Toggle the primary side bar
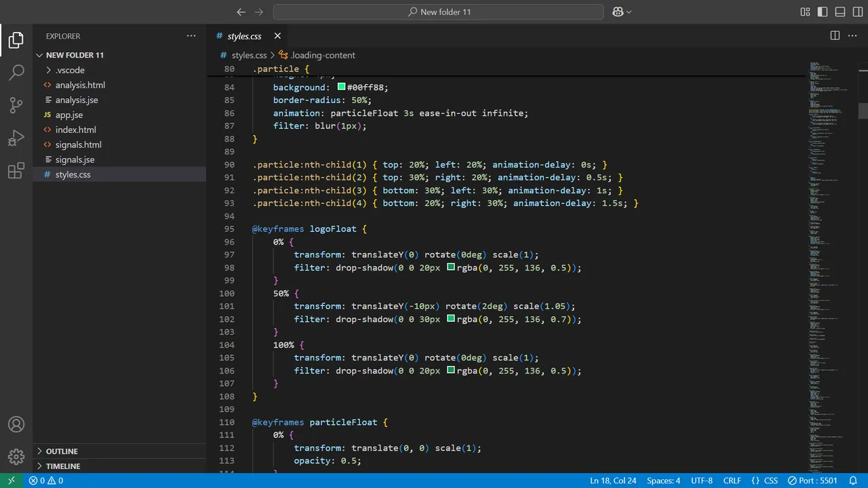Image resolution: width=868 pixels, height=488 pixels. coord(823,12)
